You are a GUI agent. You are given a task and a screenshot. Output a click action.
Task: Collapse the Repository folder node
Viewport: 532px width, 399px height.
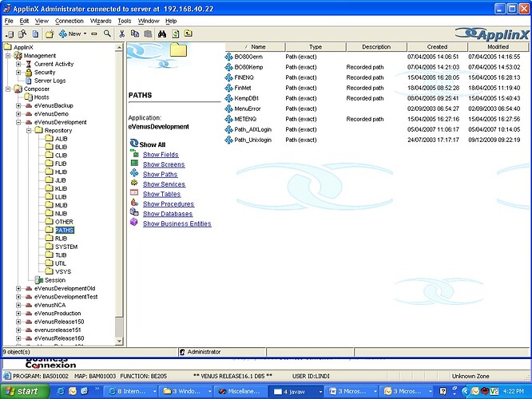pos(29,131)
